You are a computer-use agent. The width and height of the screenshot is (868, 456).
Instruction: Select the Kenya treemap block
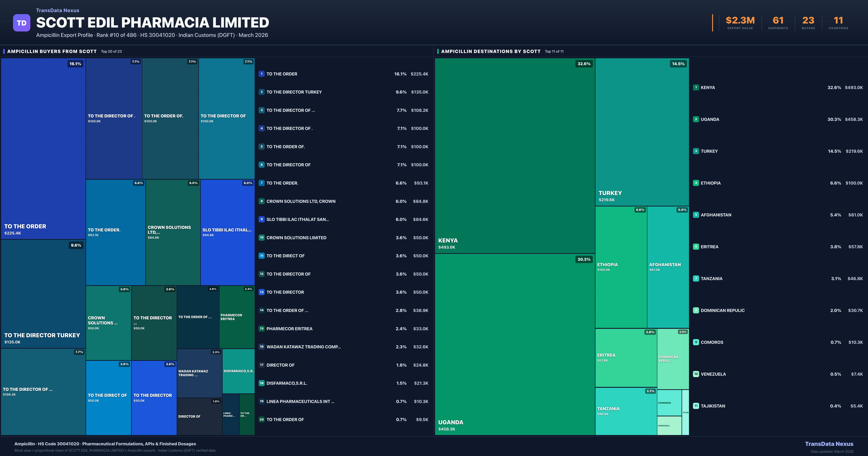[514, 155]
